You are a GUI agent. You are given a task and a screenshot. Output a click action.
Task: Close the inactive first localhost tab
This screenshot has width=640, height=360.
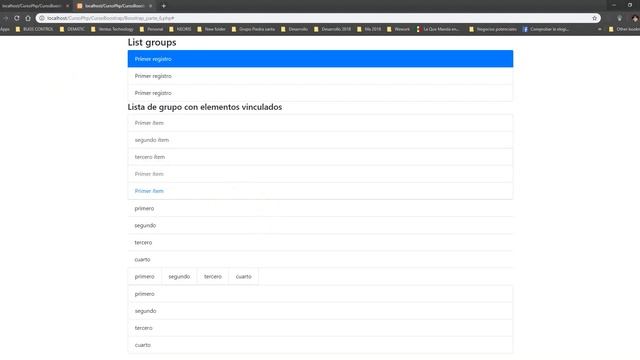pos(67,6)
